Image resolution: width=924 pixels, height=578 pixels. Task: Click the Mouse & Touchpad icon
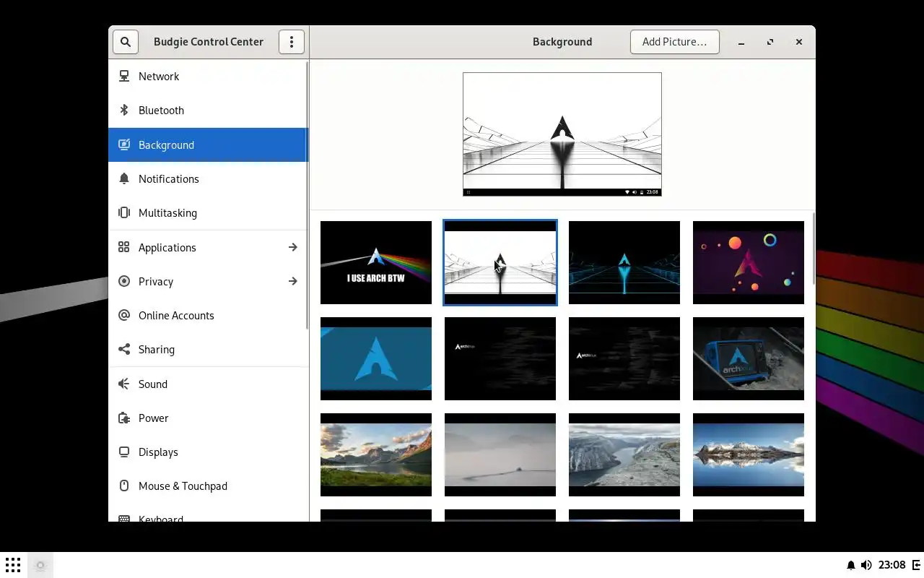coord(124,486)
